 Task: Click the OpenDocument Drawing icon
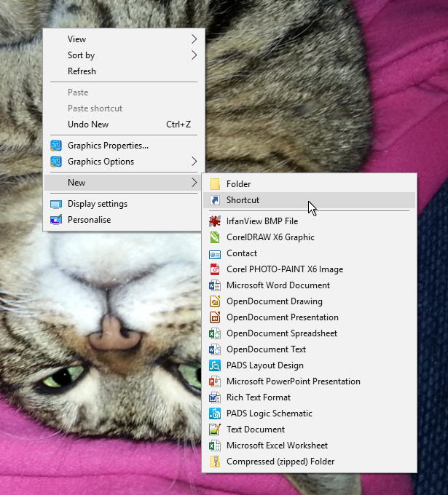(x=215, y=301)
